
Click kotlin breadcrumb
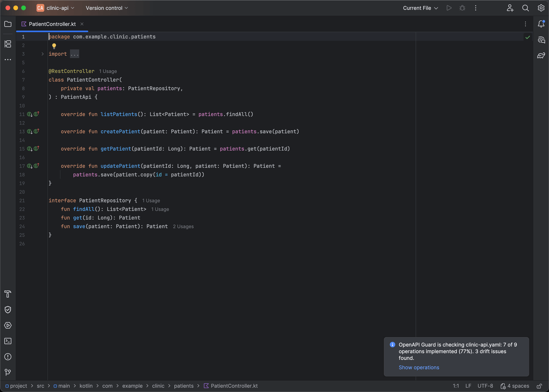point(86,386)
